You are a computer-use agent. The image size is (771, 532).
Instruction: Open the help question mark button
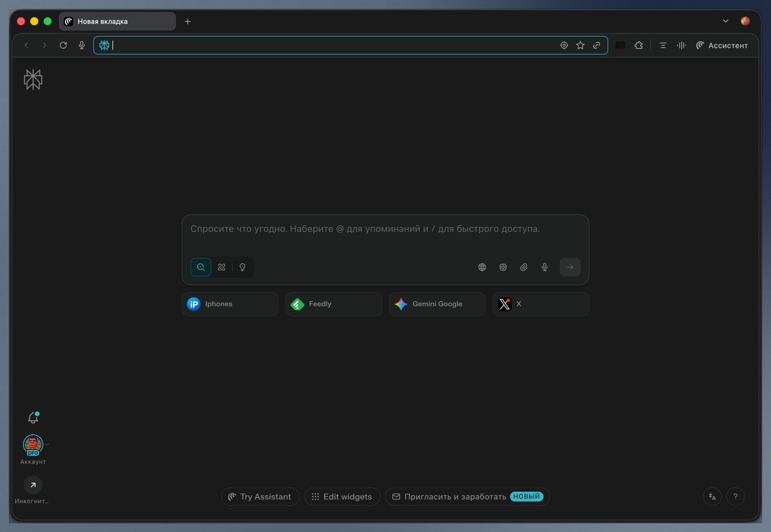tap(736, 497)
